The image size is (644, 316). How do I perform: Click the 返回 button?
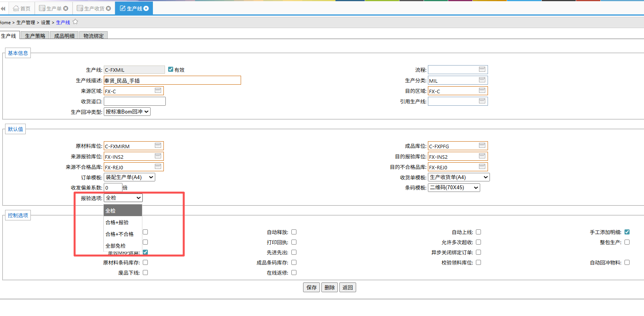[x=348, y=288]
